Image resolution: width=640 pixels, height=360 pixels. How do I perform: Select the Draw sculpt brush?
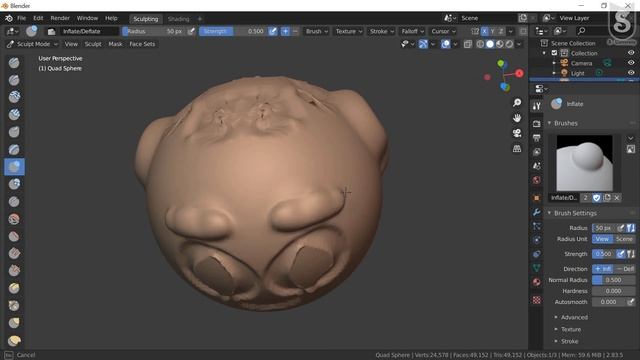point(14,62)
